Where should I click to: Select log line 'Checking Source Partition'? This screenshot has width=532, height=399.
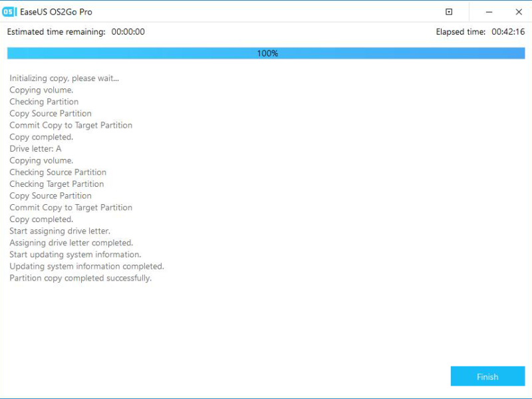coord(58,172)
